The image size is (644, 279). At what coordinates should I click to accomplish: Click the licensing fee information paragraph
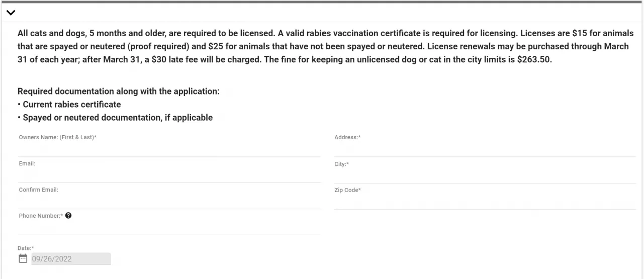[323, 46]
